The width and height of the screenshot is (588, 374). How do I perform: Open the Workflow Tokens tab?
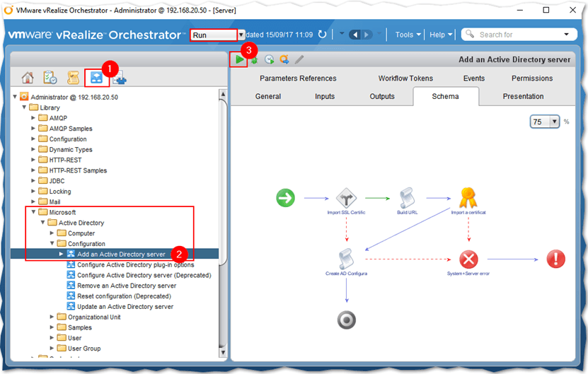405,78
